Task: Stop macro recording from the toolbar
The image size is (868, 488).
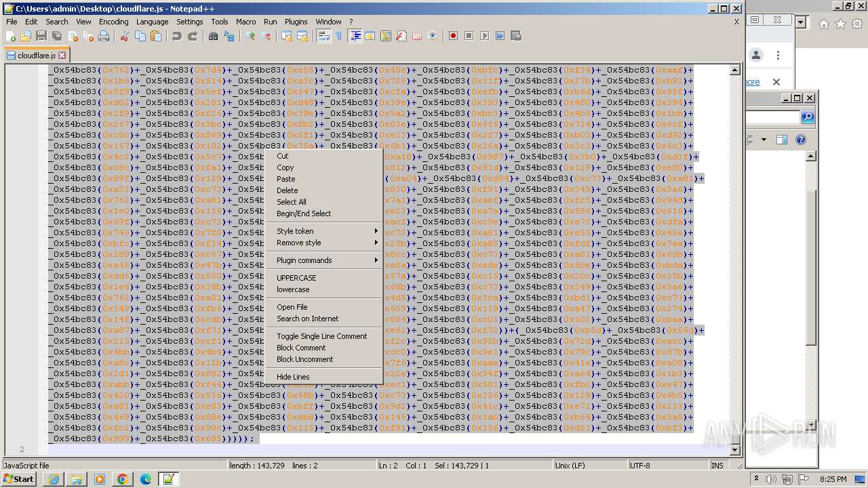Action: (469, 36)
